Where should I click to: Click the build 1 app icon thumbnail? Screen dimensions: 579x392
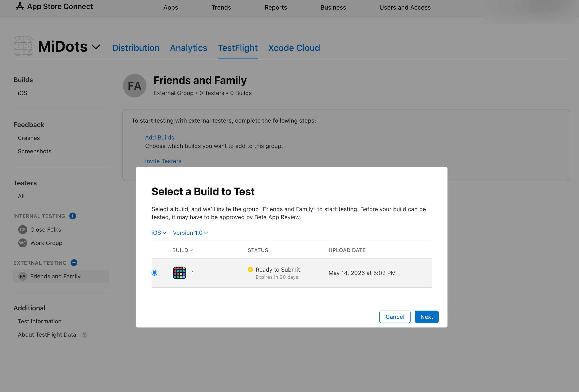point(179,273)
